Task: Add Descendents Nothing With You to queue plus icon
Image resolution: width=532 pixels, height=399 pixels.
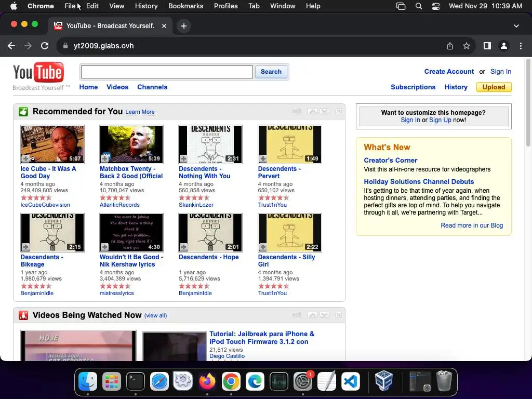Action: pos(183,158)
